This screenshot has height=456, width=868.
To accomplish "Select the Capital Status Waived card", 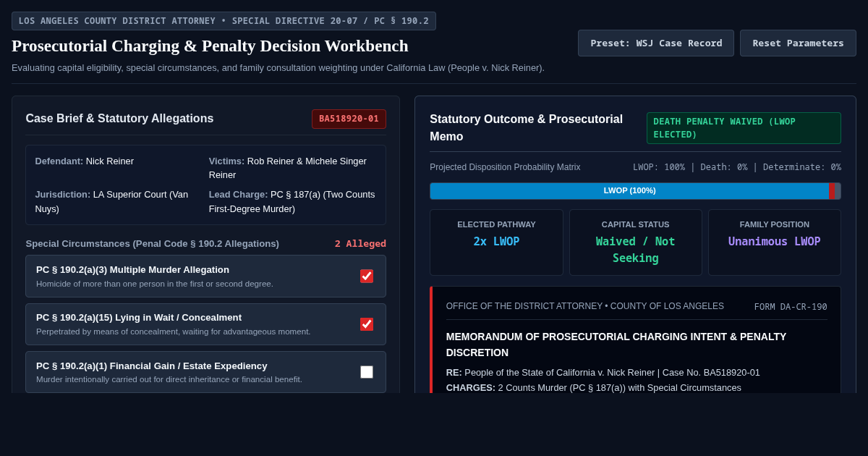I will pyautogui.click(x=635, y=242).
